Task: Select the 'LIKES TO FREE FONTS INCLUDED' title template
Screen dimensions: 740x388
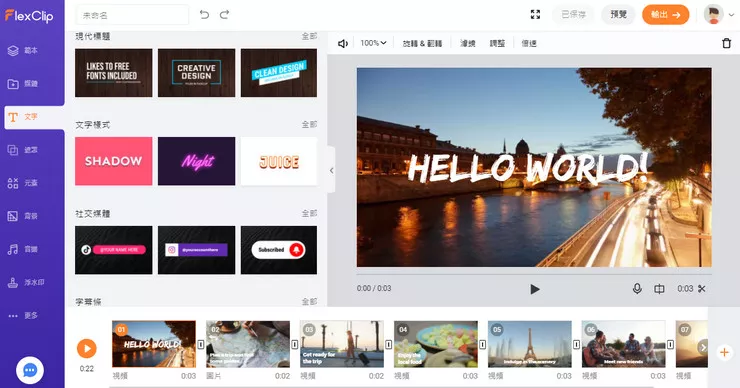Action: pyautogui.click(x=114, y=73)
